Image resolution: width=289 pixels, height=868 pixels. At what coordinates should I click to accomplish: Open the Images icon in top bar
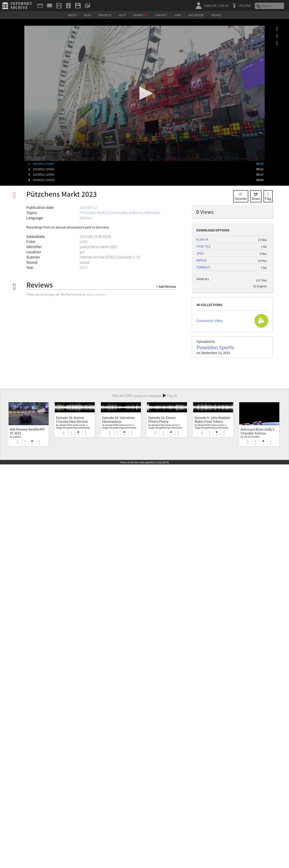[x=87, y=5]
